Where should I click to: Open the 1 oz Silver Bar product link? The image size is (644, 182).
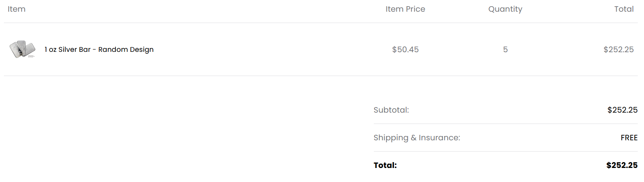point(99,49)
